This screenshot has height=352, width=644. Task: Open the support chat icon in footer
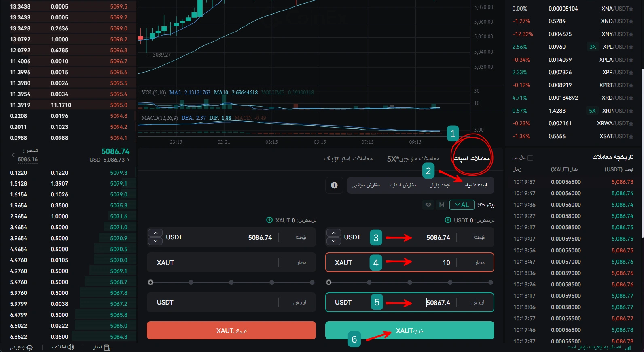pos(30,348)
